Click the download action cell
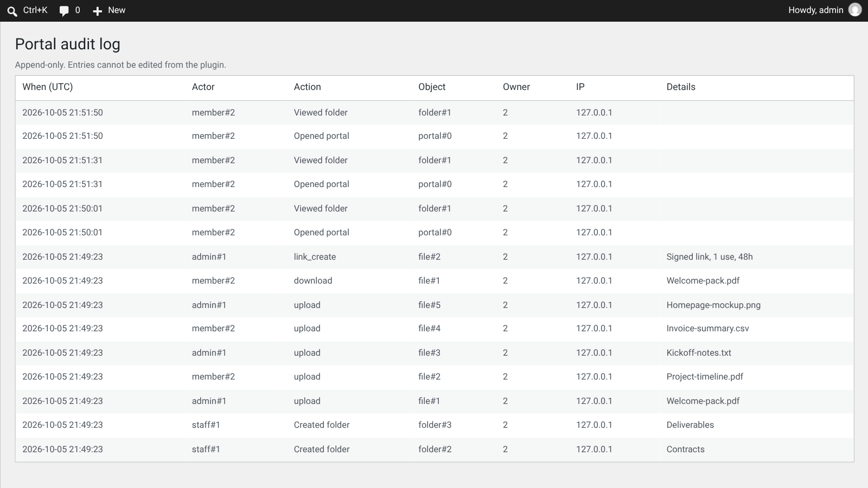The width and height of the screenshot is (868, 488). click(x=313, y=280)
